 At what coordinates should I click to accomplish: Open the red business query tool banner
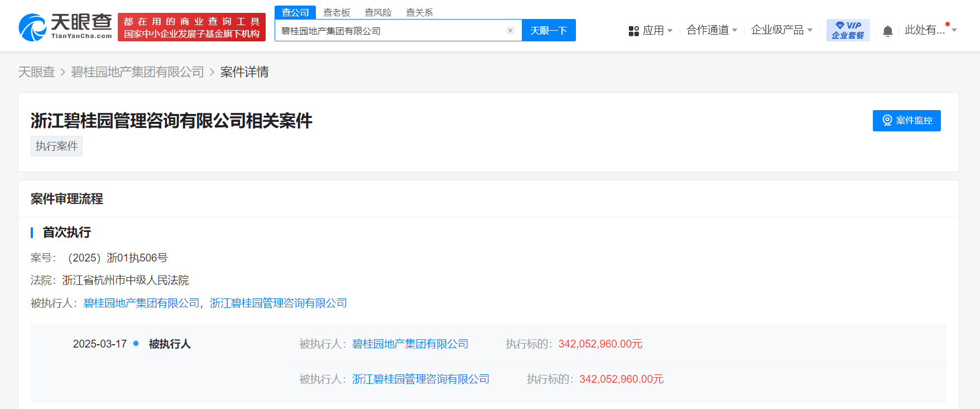click(x=191, y=27)
